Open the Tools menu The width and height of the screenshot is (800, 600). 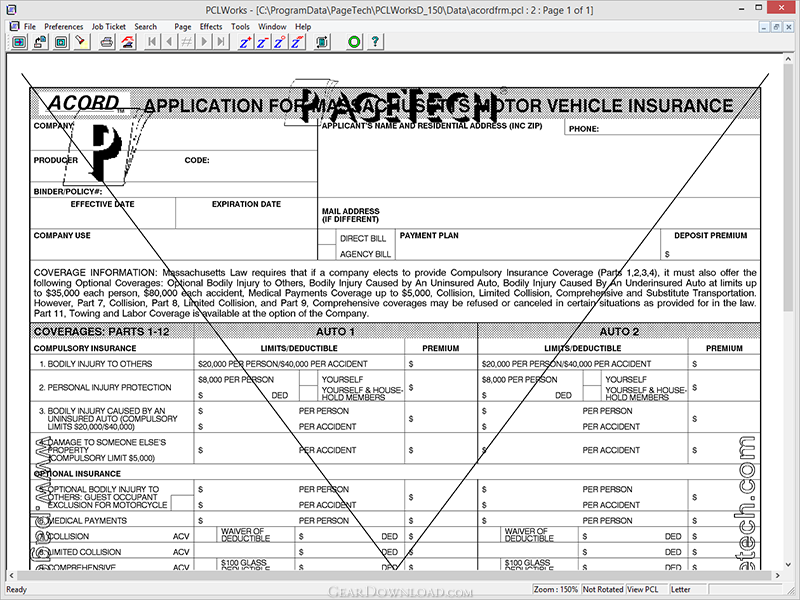[240, 27]
